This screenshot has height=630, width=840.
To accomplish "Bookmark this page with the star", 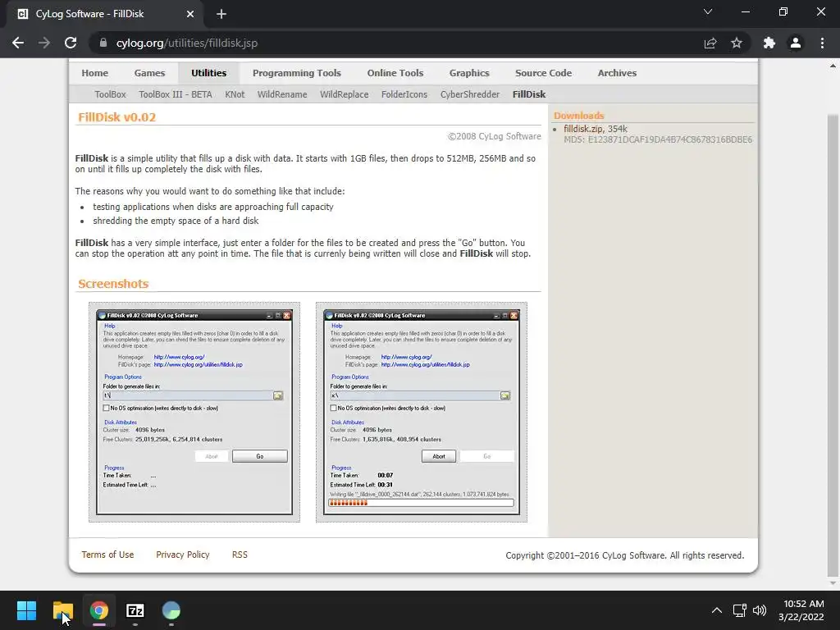I will pyautogui.click(x=737, y=43).
